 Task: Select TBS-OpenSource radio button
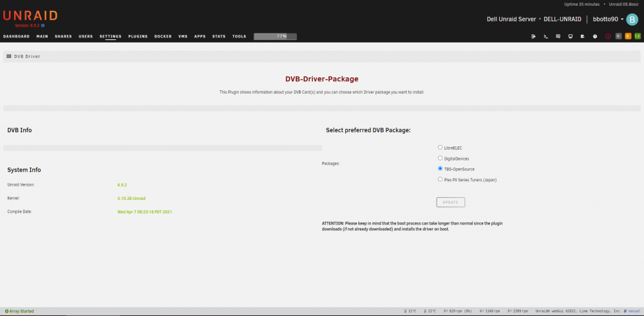click(x=440, y=169)
